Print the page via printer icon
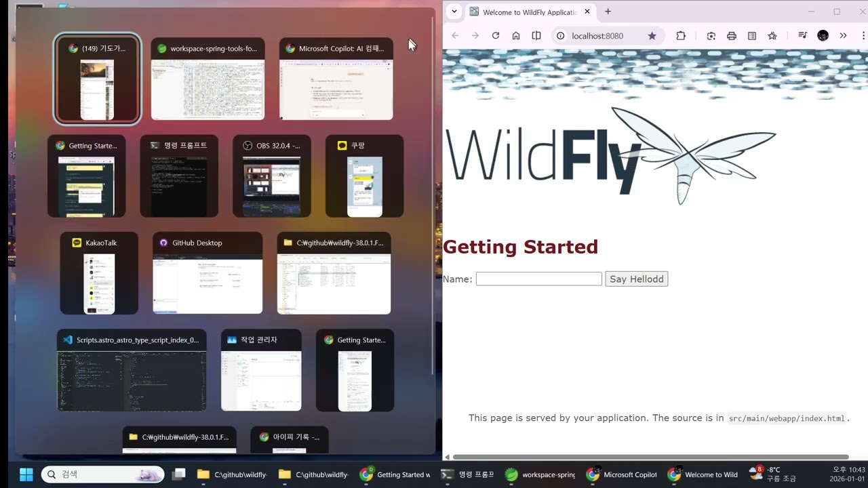868x488 pixels. 732,36
